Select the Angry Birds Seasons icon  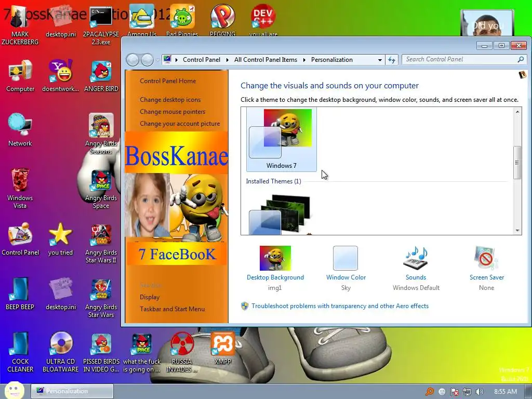pos(101,134)
